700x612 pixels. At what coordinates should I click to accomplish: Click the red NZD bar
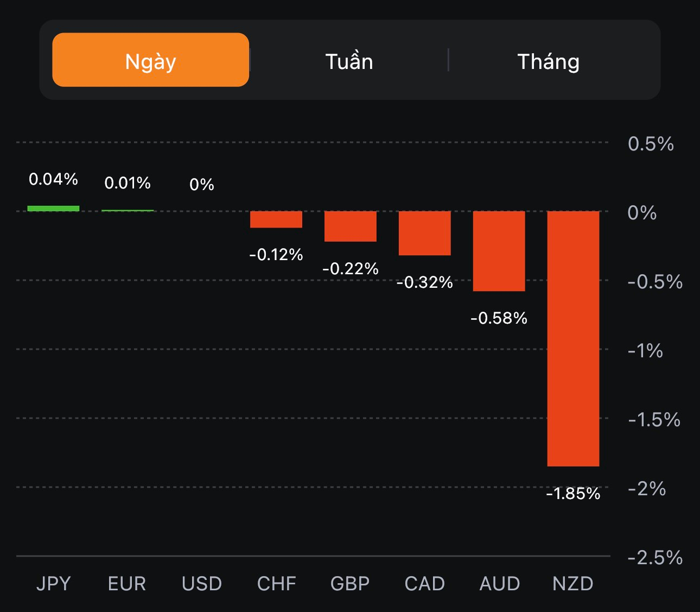(x=573, y=338)
